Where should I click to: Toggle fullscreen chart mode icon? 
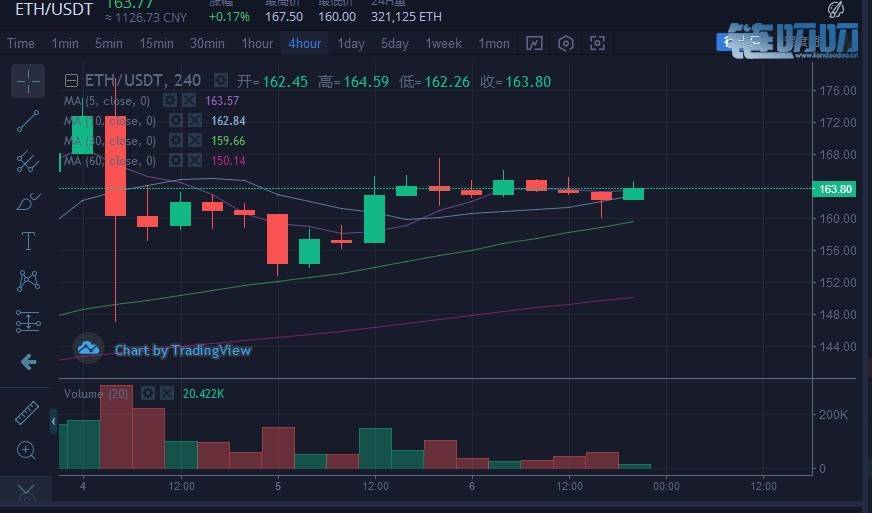pos(597,43)
